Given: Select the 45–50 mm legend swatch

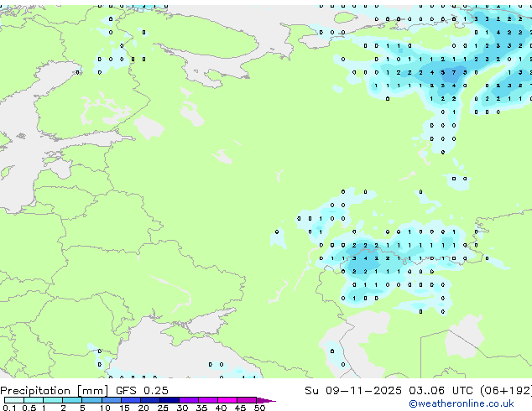Looking at the screenshot, I should click(x=247, y=400).
